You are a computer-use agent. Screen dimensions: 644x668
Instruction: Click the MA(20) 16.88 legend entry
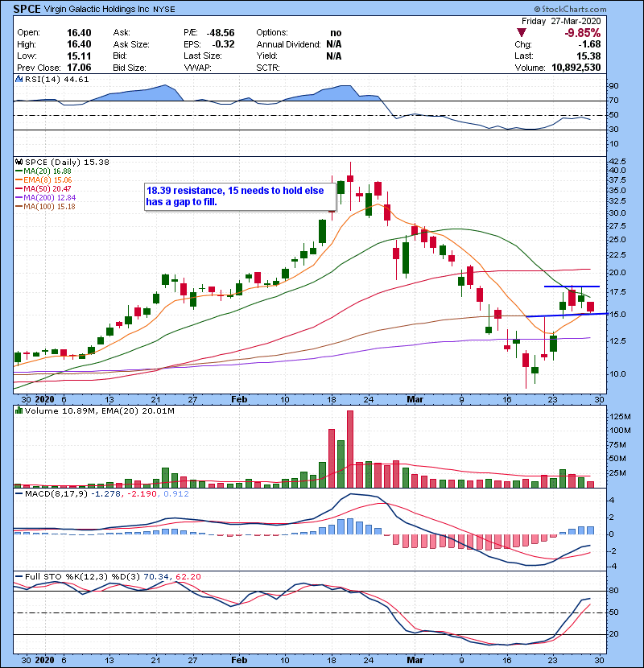(x=43, y=171)
